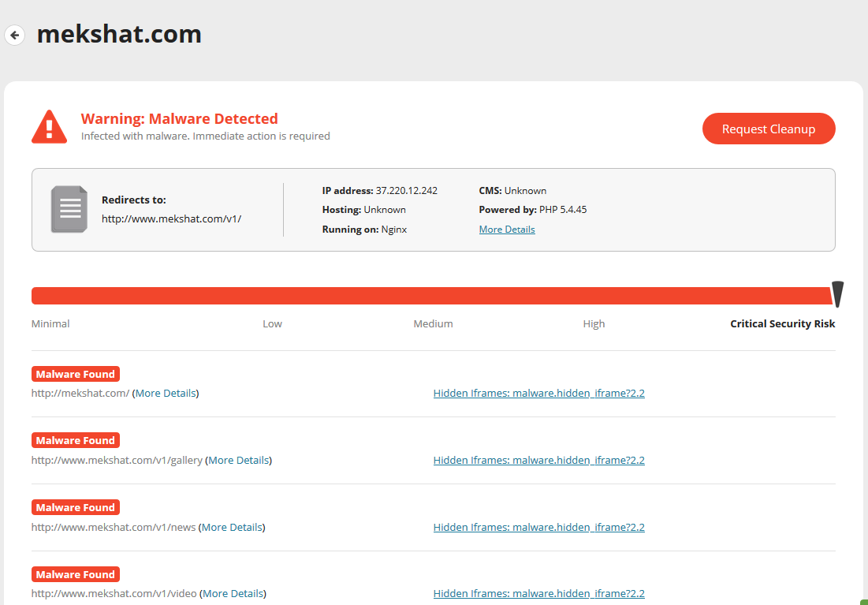This screenshot has width=868, height=605.
Task: Click the http://www.mekshat.com/v1/news URL text
Action: [x=114, y=527]
